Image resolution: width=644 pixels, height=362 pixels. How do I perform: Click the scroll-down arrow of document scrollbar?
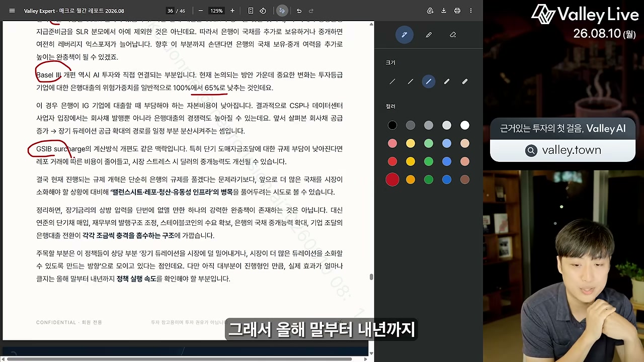371,353
